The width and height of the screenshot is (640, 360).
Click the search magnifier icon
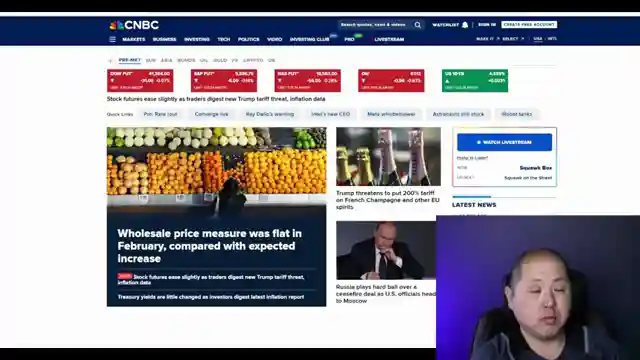pyautogui.click(x=418, y=25)
